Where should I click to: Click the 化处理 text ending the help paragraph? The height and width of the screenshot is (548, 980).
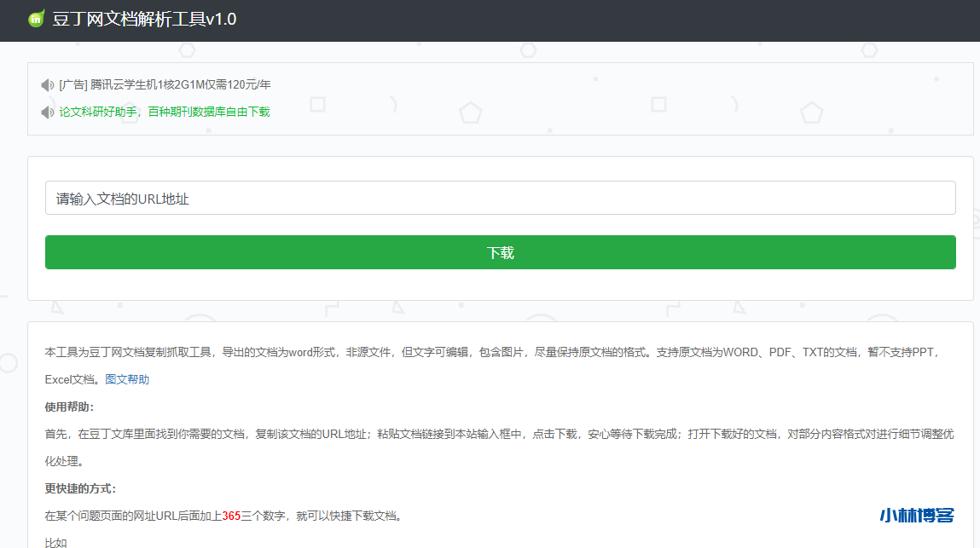click(64, 462)
